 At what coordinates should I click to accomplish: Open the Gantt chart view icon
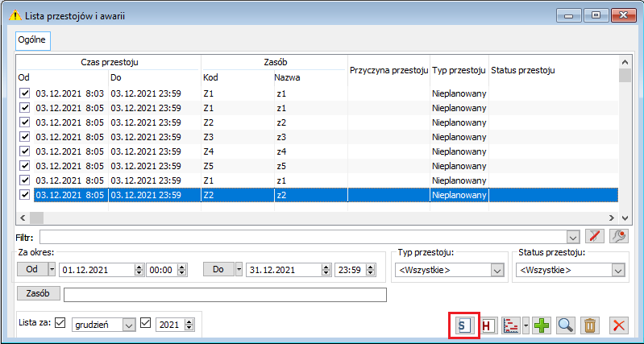click(x=511, y=326)
